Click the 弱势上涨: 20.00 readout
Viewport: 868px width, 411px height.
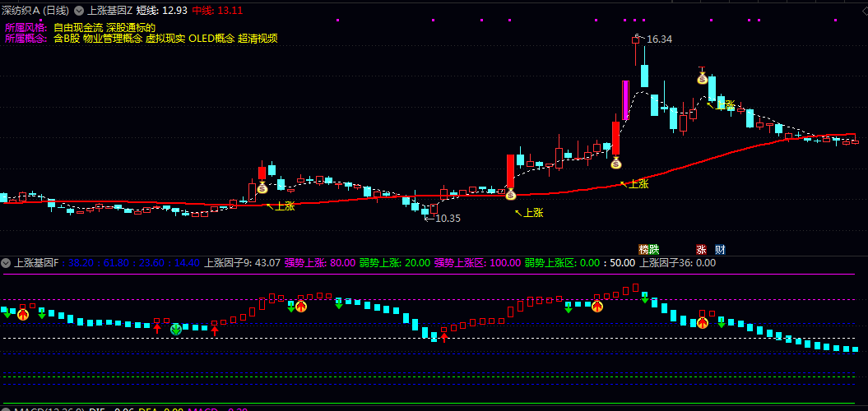point(395,263)
